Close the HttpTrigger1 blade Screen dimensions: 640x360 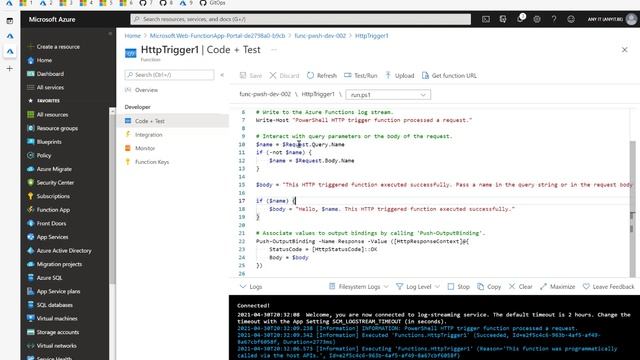tap(624, 50)
